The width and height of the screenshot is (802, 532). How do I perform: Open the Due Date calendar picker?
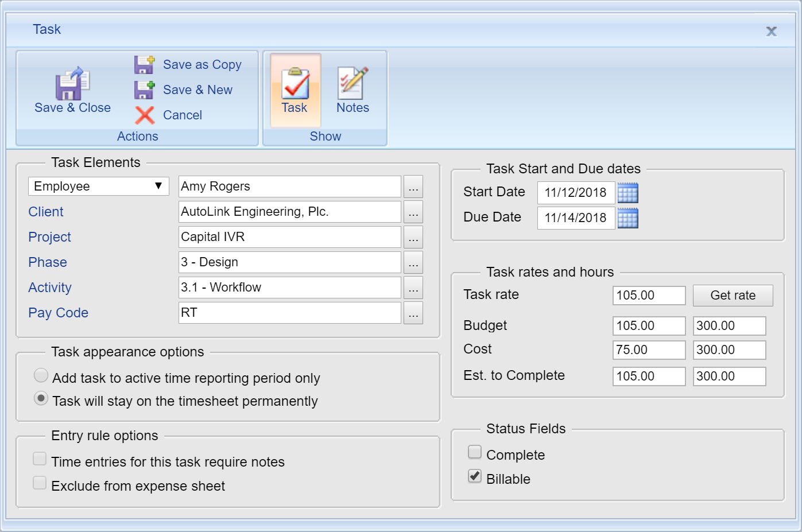point(627,219)
